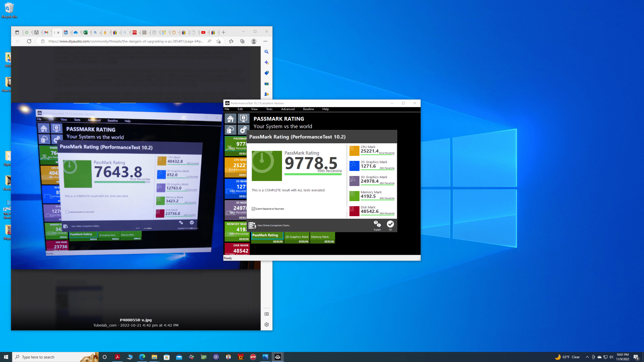Screen dimensions: 644x362
Task: Click the CPU Mark orange icon
Action: click(354, 151)
